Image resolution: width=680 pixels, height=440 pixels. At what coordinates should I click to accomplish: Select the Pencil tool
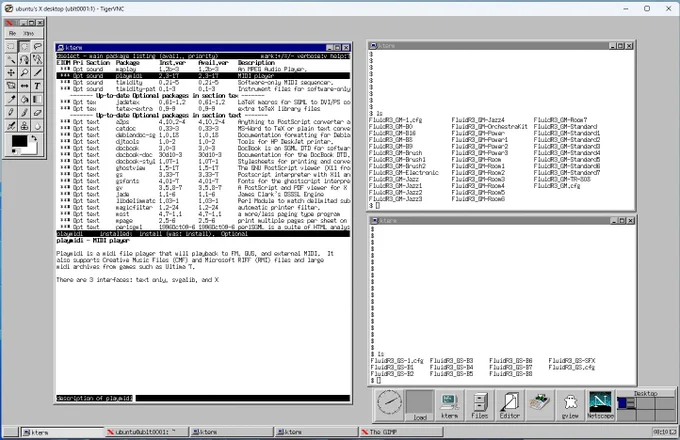tap(11, 112)
